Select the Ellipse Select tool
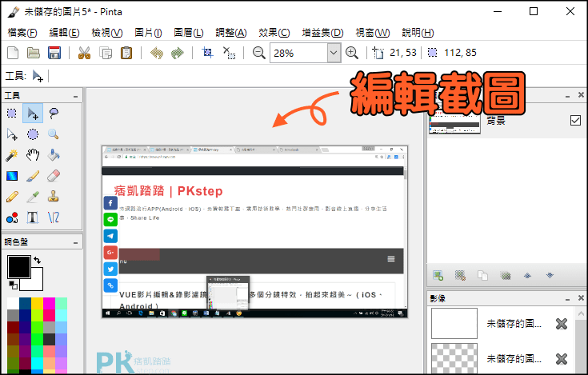This screenshot has width=588, height=375. (x=33, y=134)
